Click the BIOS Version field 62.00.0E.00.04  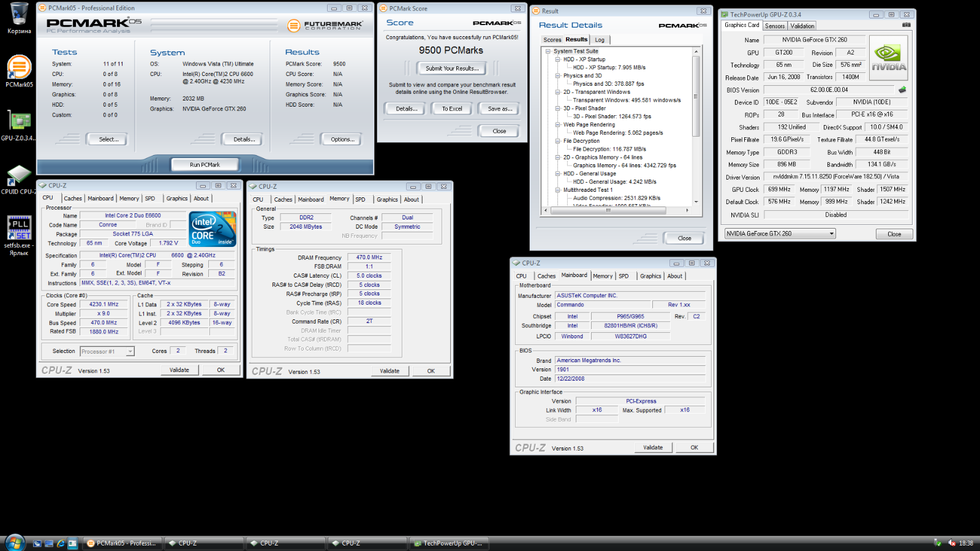click(x=829, y=89)
